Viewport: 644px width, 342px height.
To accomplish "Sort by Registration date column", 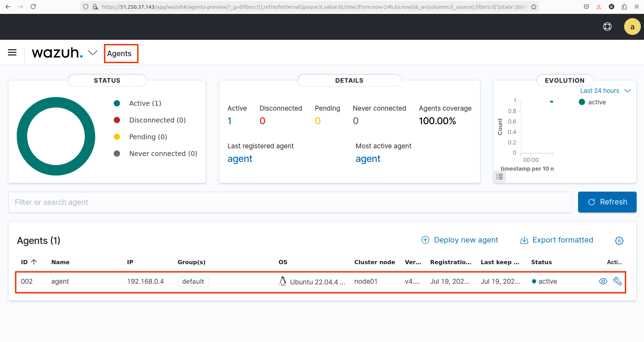I will tap(451, 262).
